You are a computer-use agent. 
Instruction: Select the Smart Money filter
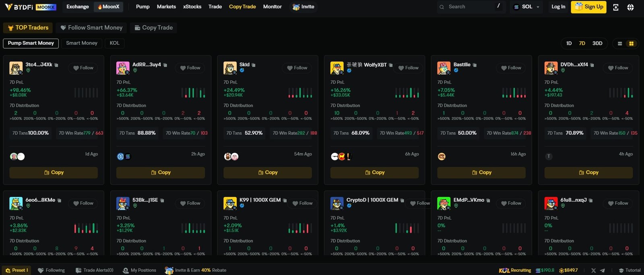(x=82, y=43)
